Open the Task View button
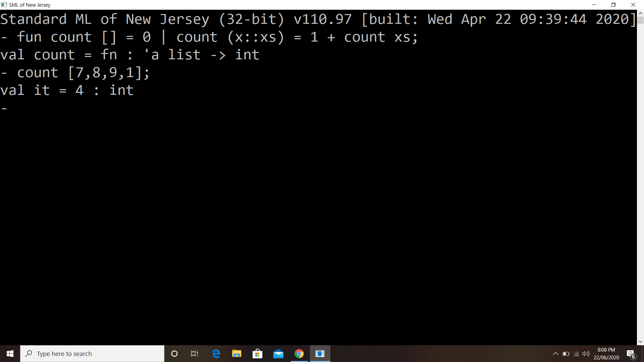The image size is (644, 362). pos(195,353)
